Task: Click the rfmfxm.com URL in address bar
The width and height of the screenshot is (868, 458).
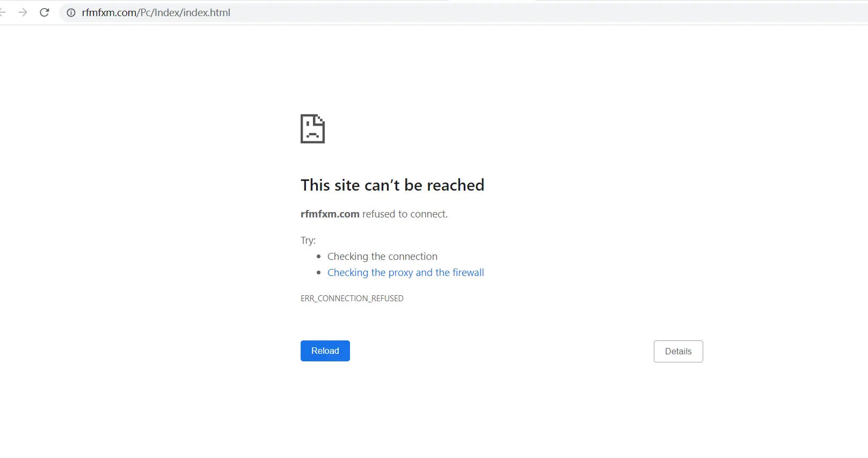Action: click(x=109, y=12)
